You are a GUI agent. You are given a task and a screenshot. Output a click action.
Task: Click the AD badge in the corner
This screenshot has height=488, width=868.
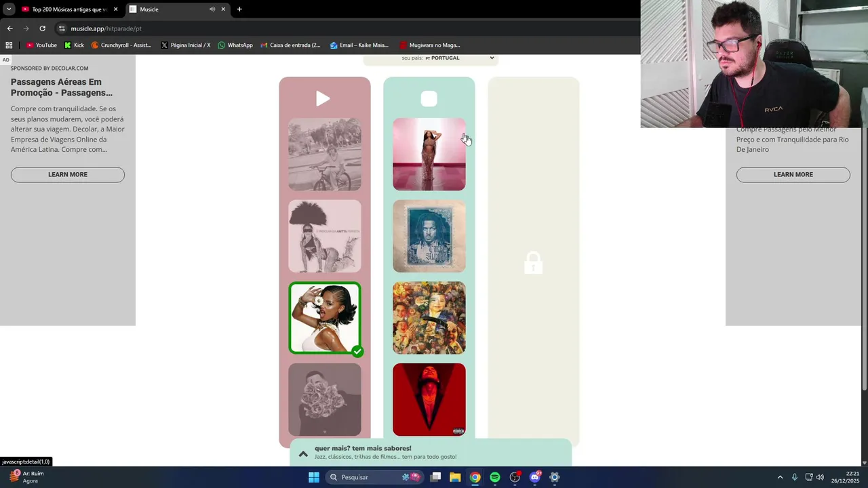5,60
